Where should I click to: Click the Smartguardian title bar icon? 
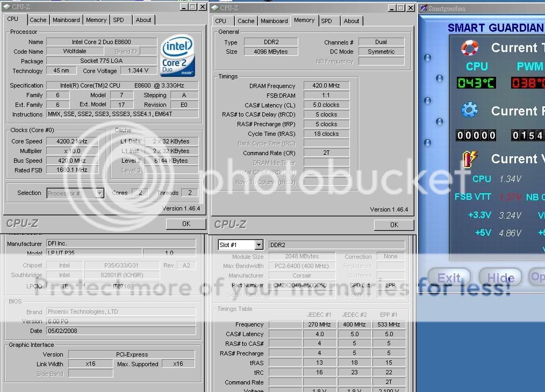point(424,8)
